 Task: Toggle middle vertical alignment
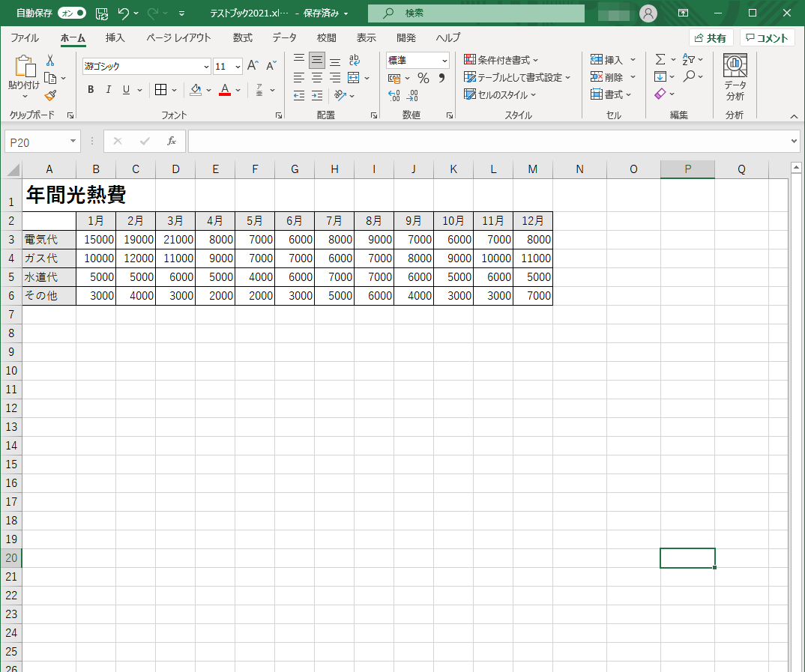point(317,60)
